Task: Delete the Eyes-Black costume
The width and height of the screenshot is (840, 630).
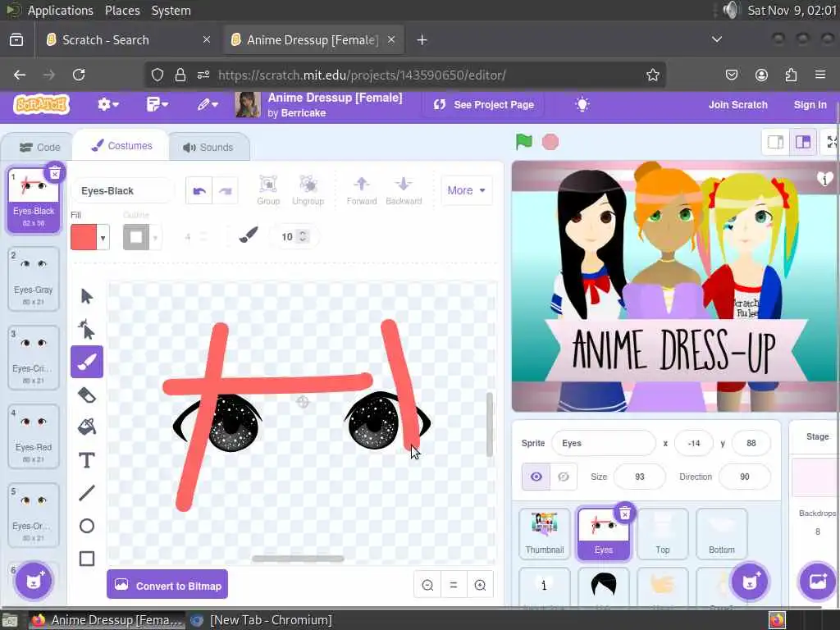Action: coord(54,172)
